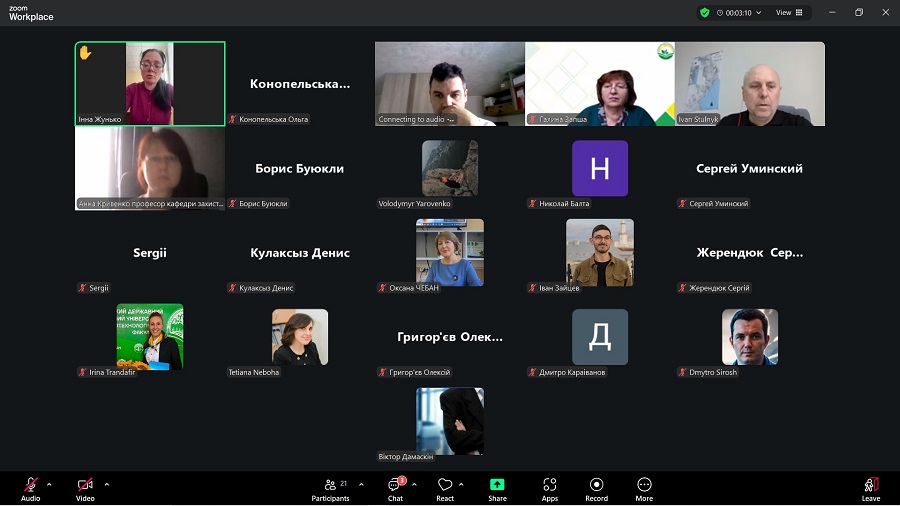Image resolution: width=900 pixels, height=506 pixels.
Task: Open the Chat panel
Action: [395, 489]
